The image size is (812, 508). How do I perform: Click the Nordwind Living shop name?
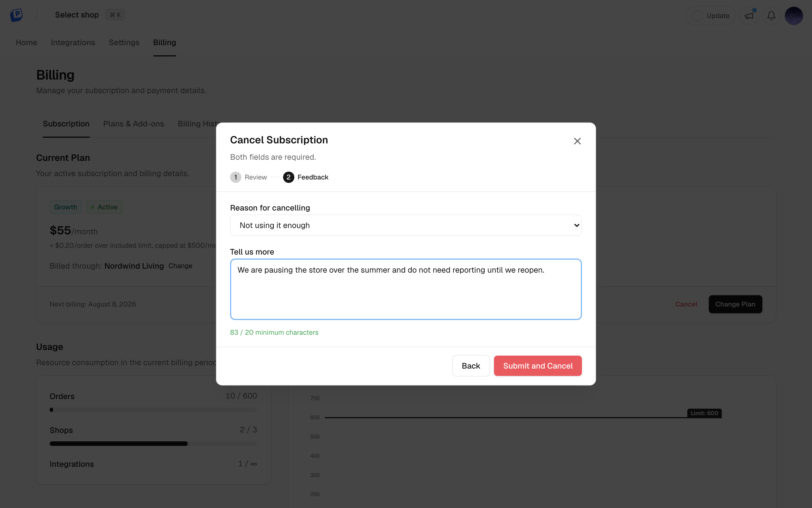point(134,266)
